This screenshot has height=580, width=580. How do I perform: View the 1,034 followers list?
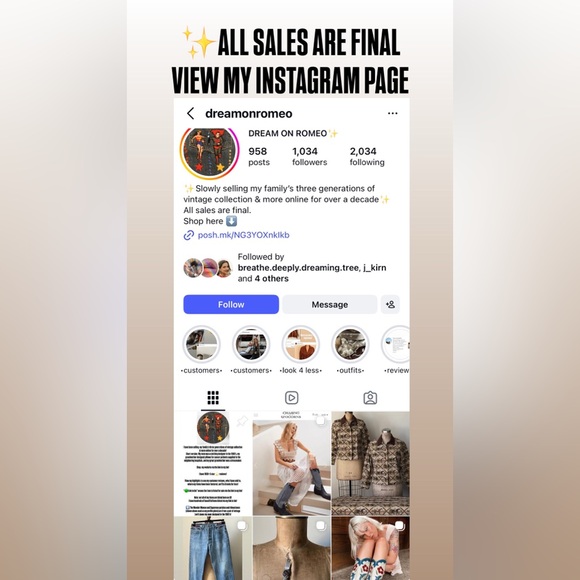(x=310, y=156)
